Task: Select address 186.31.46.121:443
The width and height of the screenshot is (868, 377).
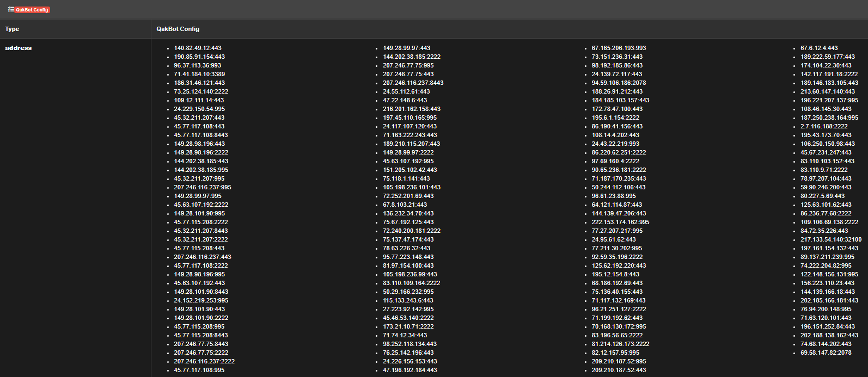Action: [x=199, y=83]
